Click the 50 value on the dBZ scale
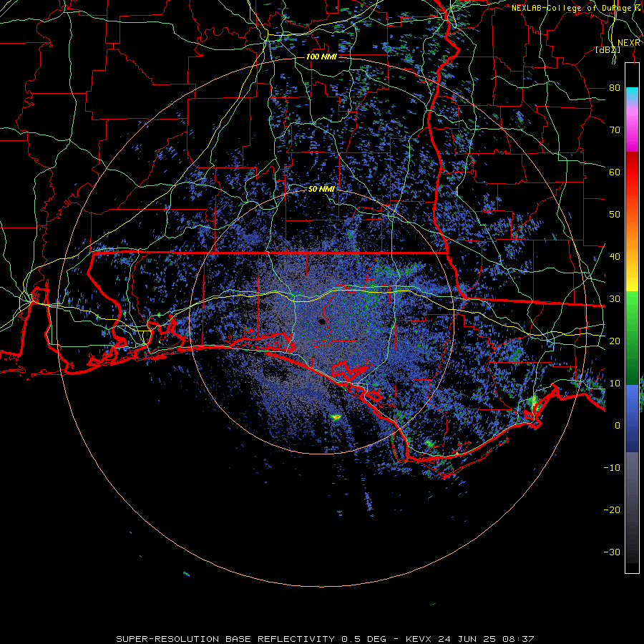This screenshot has width=644, height=644. [x=615, y=215]
